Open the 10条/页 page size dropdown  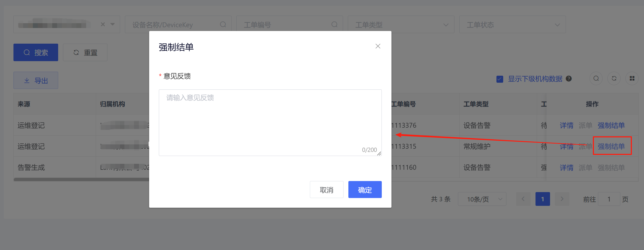pyautogui.click(x=482, y=199)
